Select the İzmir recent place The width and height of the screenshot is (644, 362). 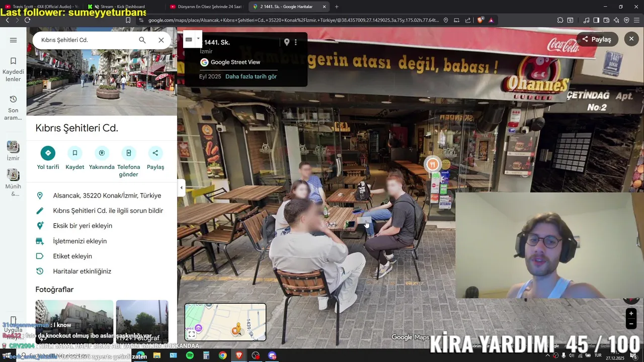pos(13,150)
